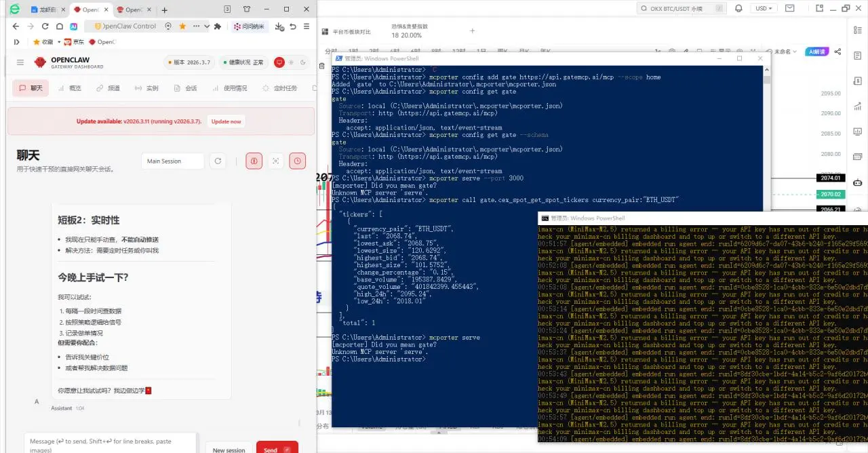
Task: Click the browser skin shirt icon
Action: click(246, 9)
